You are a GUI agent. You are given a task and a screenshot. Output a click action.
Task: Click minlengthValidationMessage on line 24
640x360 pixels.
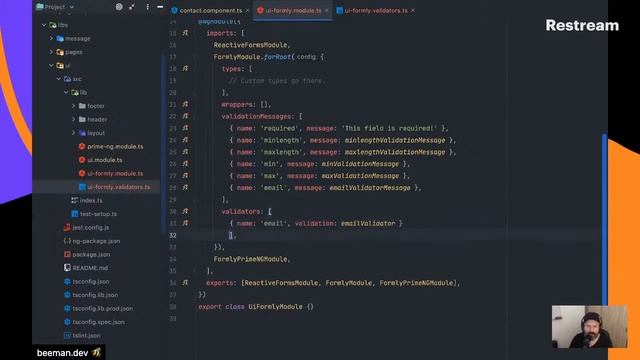395,140
